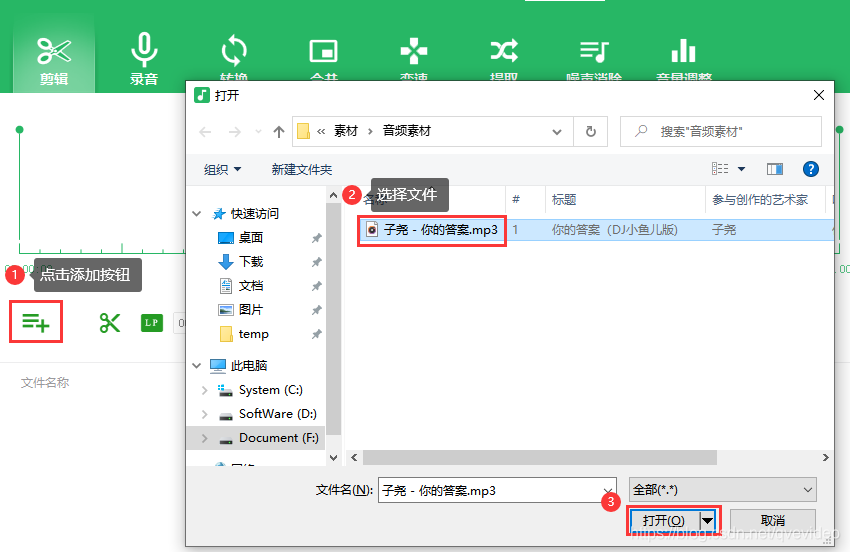Screen dimensions: 850x552
Task: Change view layout icon
Action: coord(720,169)
